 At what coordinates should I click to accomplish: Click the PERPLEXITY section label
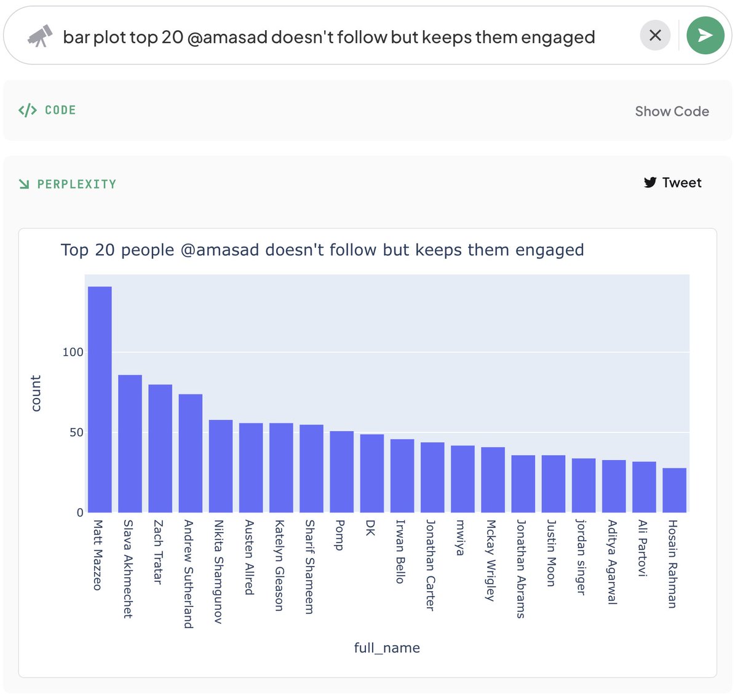click(x=77, y=184)
